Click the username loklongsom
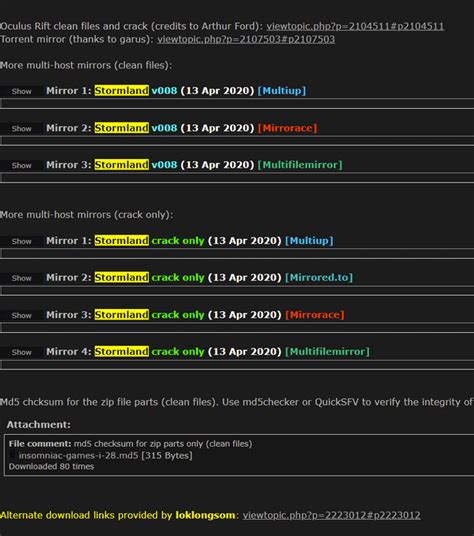Screen dimensions: 474x536 (x=205, y=515)
